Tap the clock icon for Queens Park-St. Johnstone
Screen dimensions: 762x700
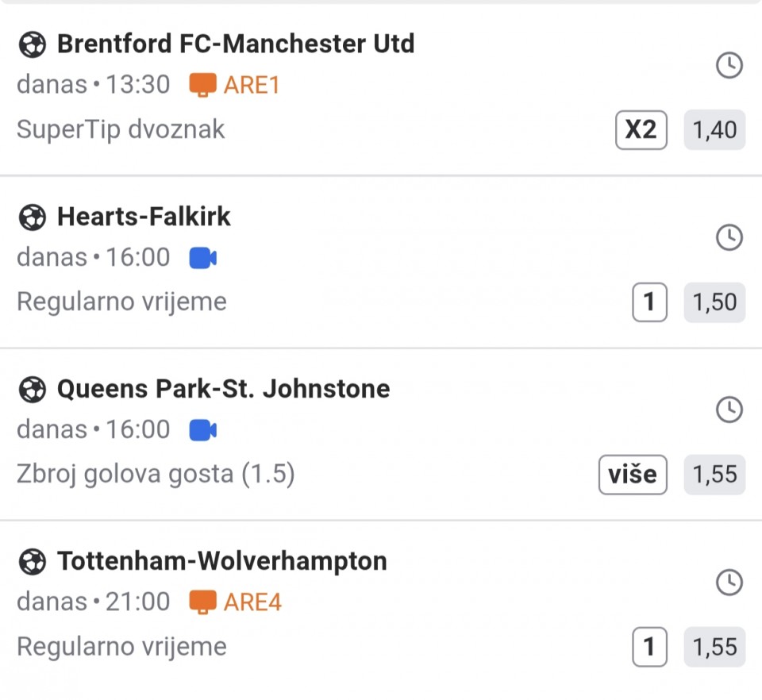click(729, 410)
